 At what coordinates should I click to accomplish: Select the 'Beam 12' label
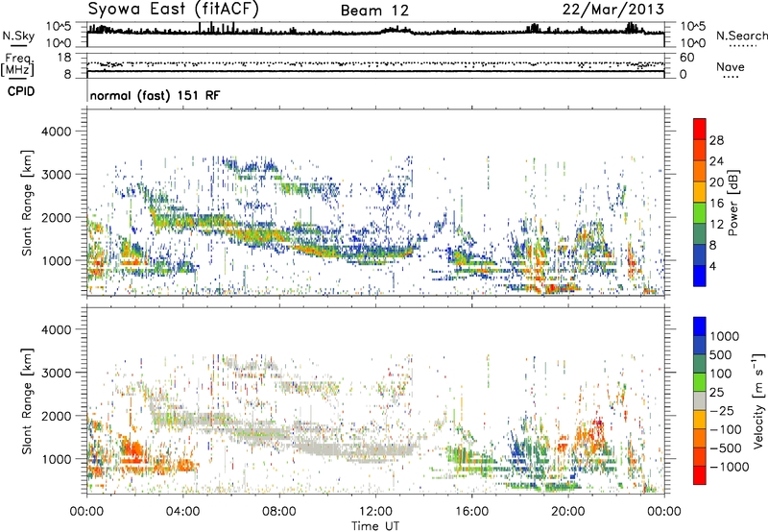click(374, 11)
